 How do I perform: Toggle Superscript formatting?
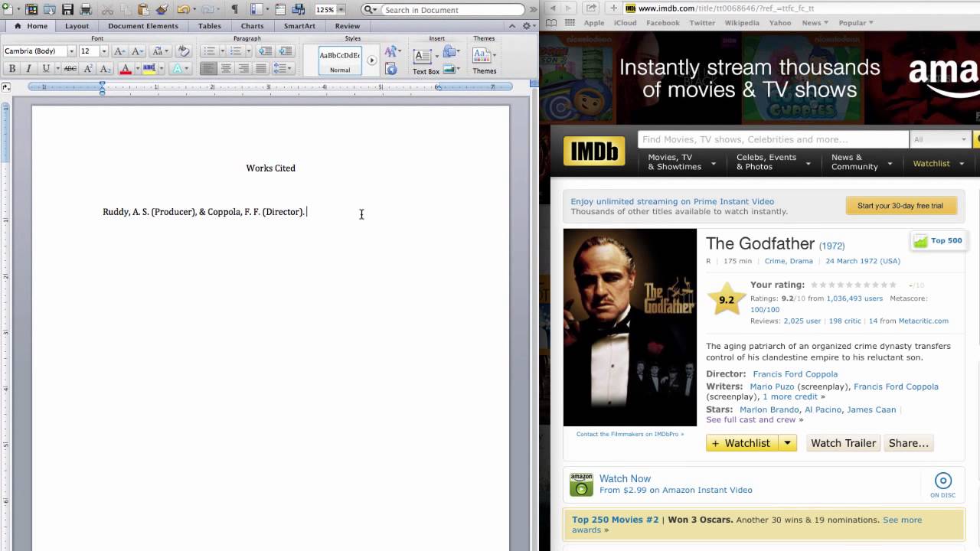(x=88, y=69)
